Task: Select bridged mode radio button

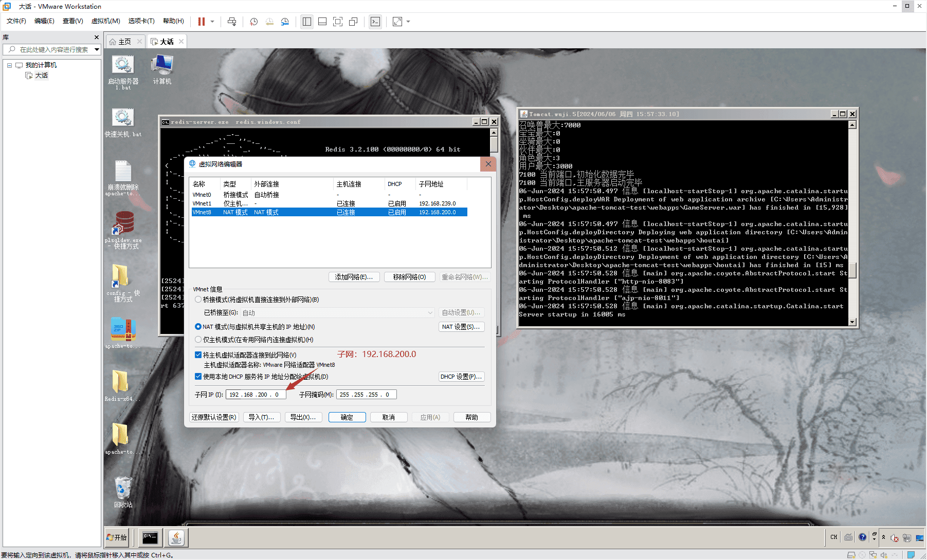Action: 198,300
